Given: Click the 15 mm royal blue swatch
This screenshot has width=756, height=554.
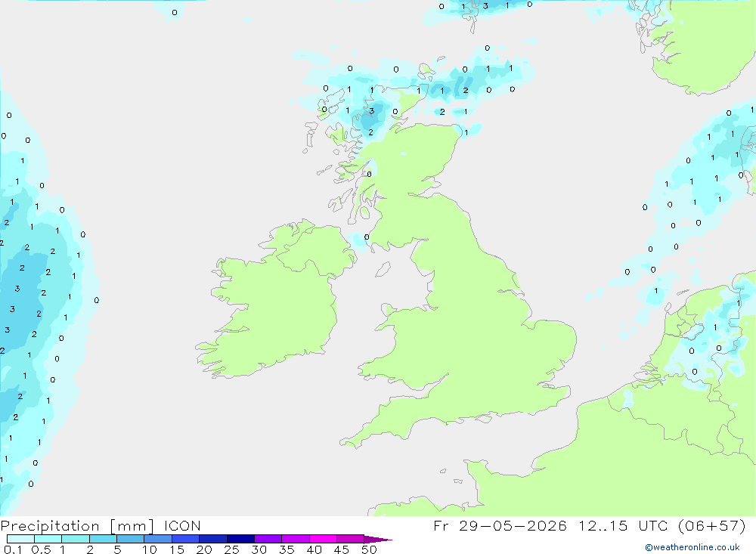Looking at the screenshot, I should tap(185, 539).
